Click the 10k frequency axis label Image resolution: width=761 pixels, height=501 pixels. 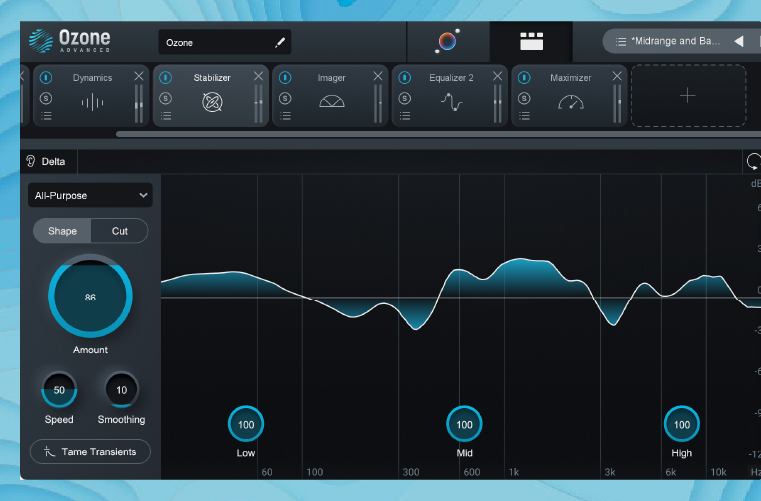[718, 472]
